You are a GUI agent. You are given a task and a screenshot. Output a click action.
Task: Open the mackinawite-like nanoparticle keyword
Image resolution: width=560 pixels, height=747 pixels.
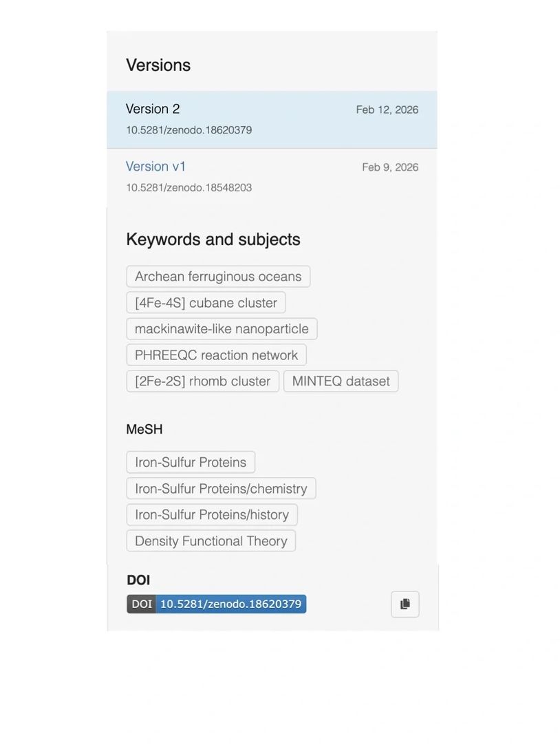pyautogui.click(x=222, y=328)
